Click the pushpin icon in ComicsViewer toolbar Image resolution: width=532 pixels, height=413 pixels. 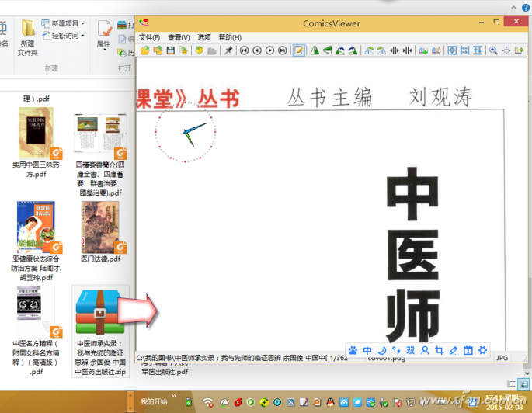point(228,51)
